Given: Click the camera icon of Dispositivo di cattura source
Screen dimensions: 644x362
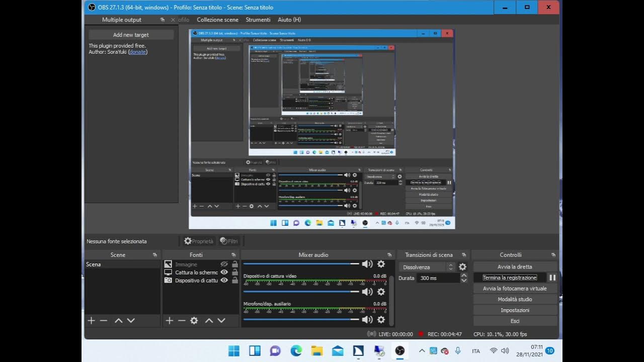Looking at the screenshot, I should [x=168, y=280].
